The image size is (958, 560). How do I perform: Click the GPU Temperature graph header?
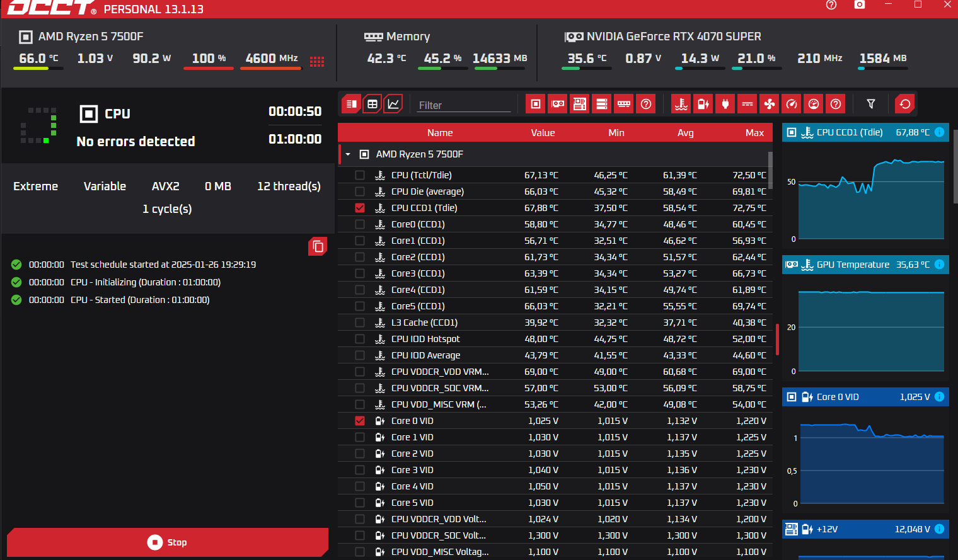click(865, 265)
